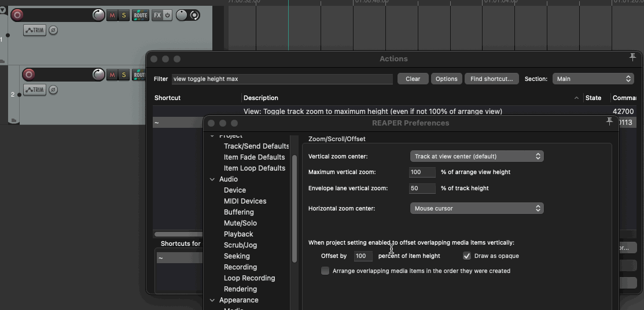Toggle phase invert on track 2
Viewport: 644px width, 310px height.
53,90
